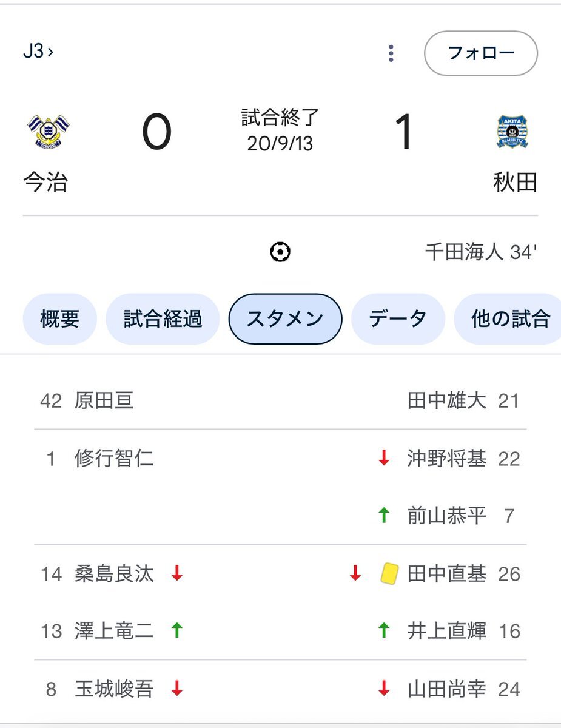Viewport: 561px width, 728px height.
Task: Select player 原田亘 number 42
Action: pos(87,401)
